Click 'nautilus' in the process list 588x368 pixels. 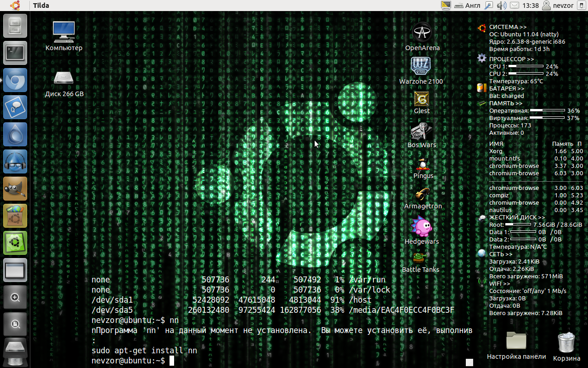(500, 210)
